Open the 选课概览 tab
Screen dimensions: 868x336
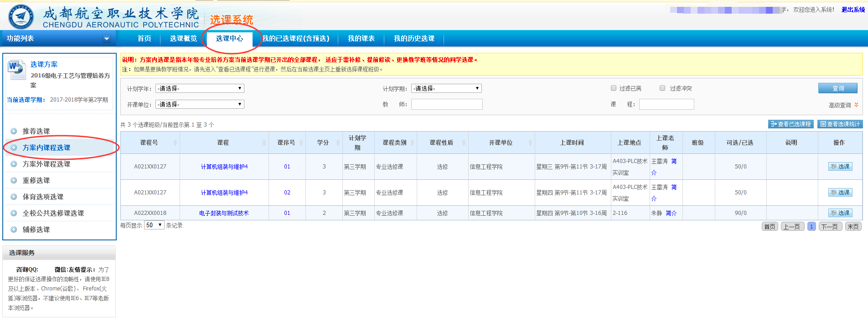click(x=183, y=39)
